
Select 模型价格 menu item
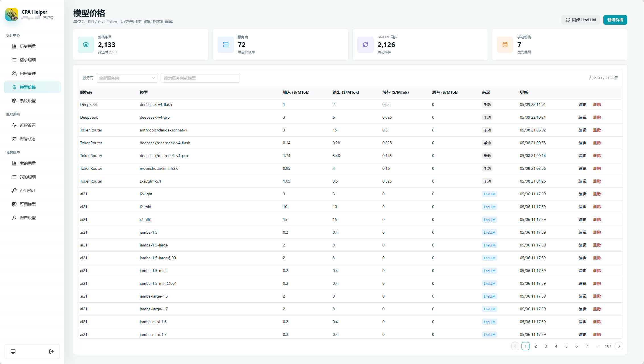(x=32, y=87)
